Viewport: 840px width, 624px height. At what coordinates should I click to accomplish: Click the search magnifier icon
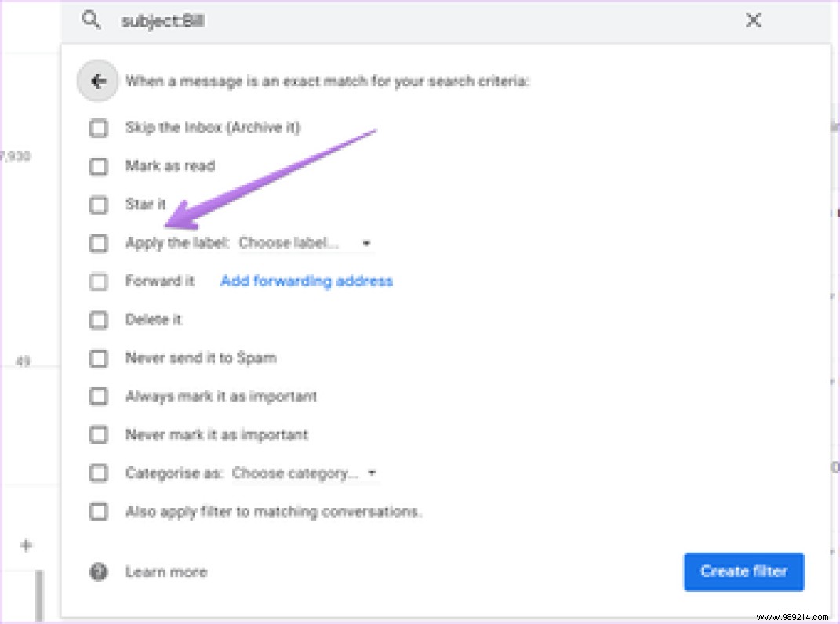[x=92, y=20]
